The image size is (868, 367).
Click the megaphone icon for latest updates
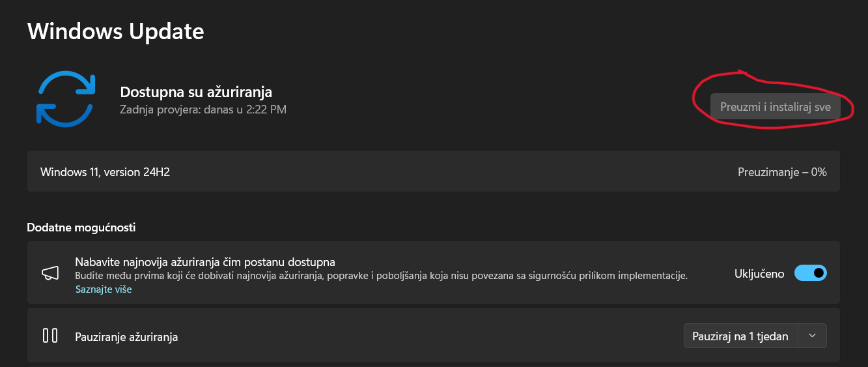[50, 272]
